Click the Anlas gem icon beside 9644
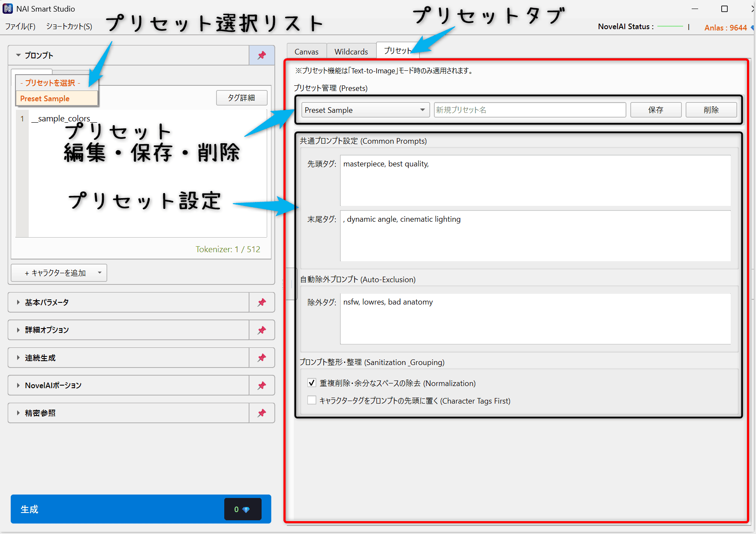 [x=752, y=27]
